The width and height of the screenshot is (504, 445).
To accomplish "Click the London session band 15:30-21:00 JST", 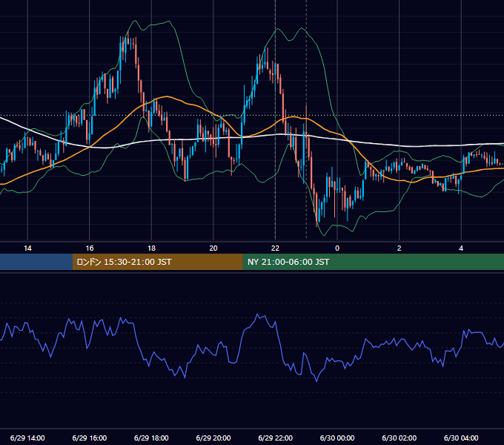I will (157, 262).
